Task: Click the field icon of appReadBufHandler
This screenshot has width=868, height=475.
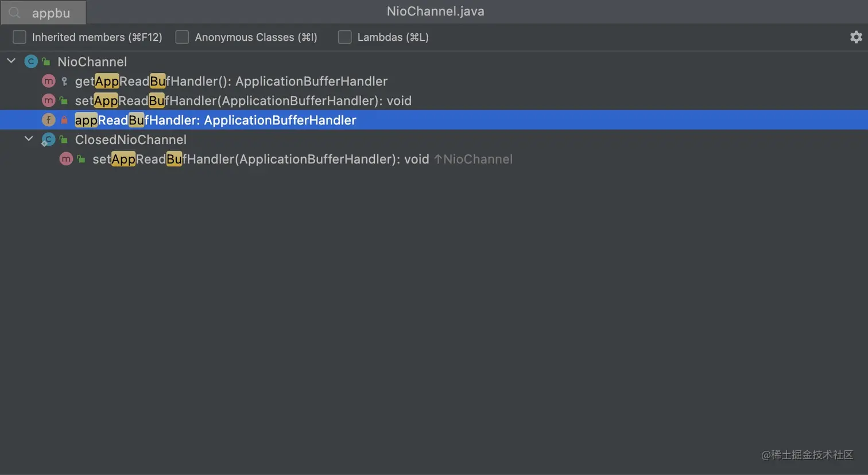Action: [49, 120]
